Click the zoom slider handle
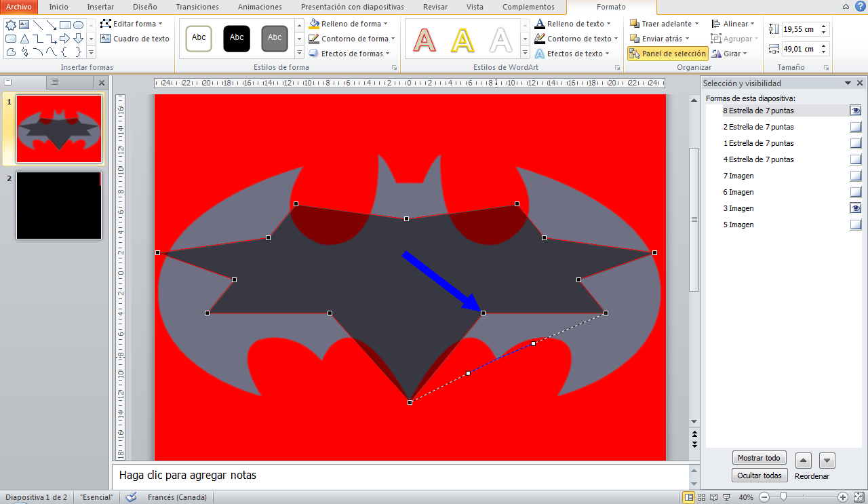Screen dimensions: 868x504 click(783, 497)
